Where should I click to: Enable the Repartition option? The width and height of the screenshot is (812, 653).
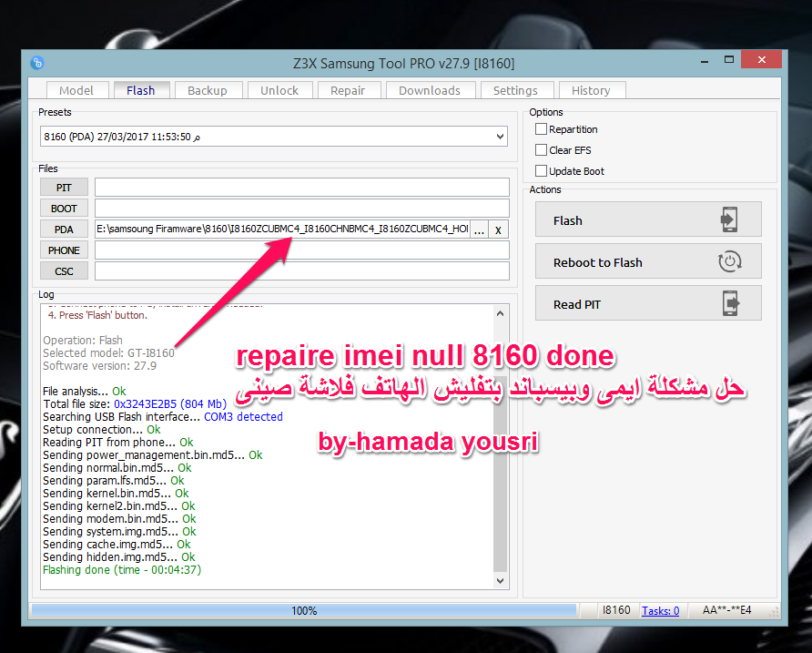[x=541, y=129]
